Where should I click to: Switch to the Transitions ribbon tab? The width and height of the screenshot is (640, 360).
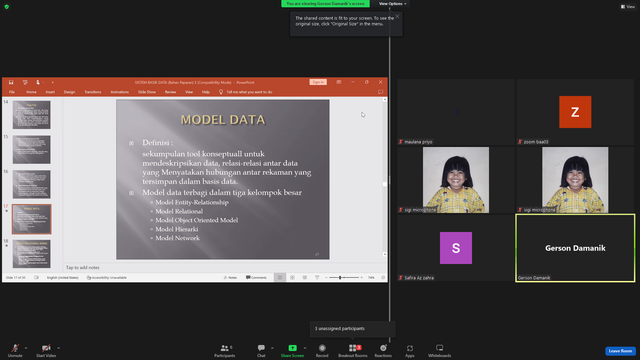pos(93,92)
